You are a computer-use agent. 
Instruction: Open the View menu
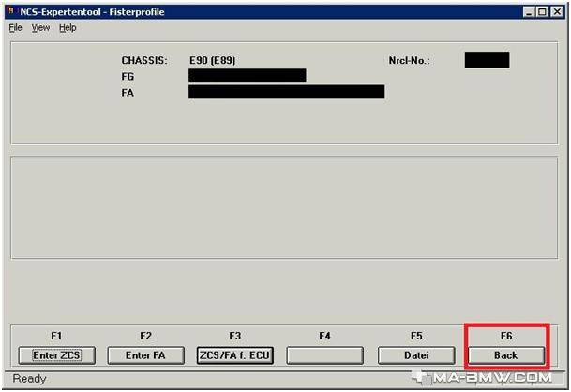click(40, 28)
